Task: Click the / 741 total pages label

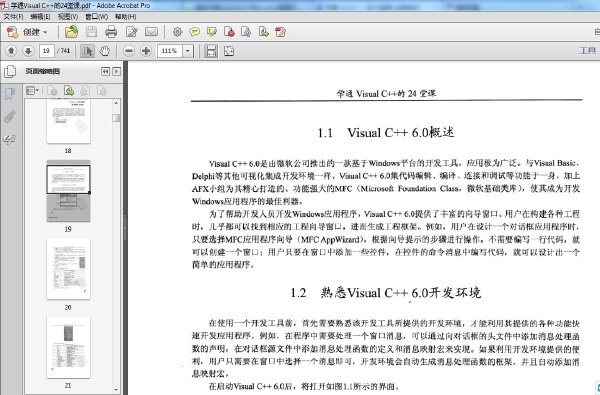Action: click(x=64, y=51)
